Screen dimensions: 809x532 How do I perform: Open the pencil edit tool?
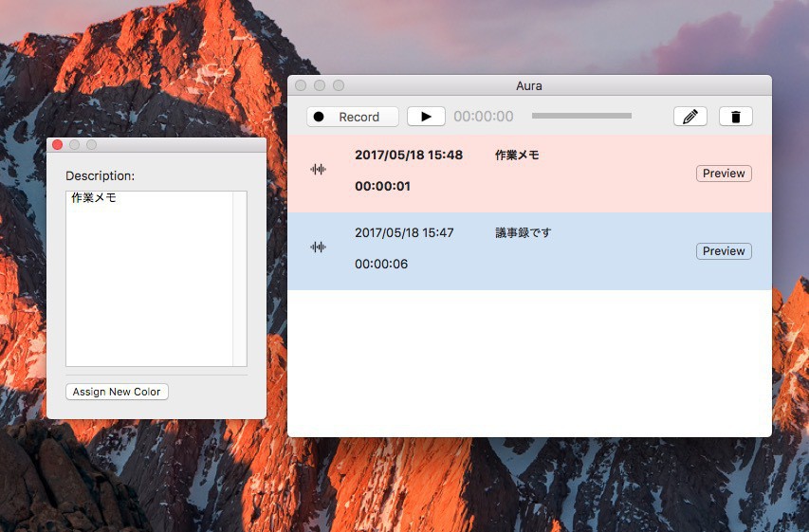(x=689, y=117)
